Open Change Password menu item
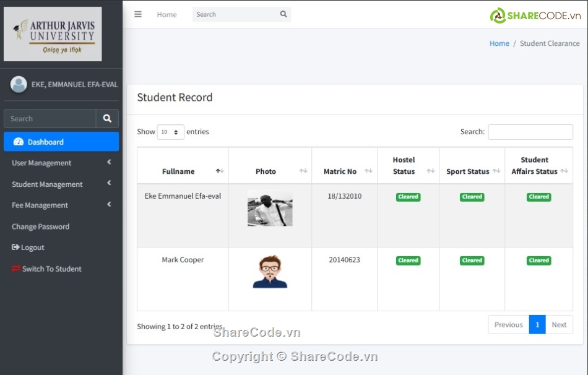 tap(61, 226)
